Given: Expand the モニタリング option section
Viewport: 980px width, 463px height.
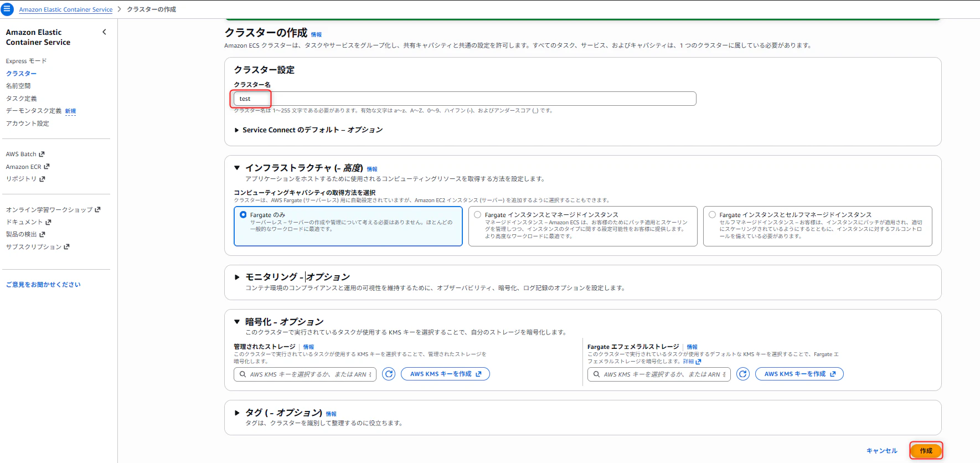Looking at the screenshot, I should pos(237,277).
